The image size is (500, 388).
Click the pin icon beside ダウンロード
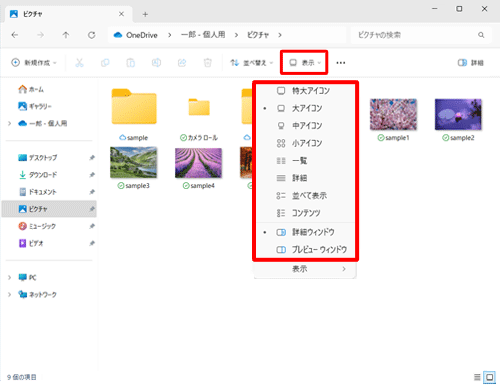point(92,175)
